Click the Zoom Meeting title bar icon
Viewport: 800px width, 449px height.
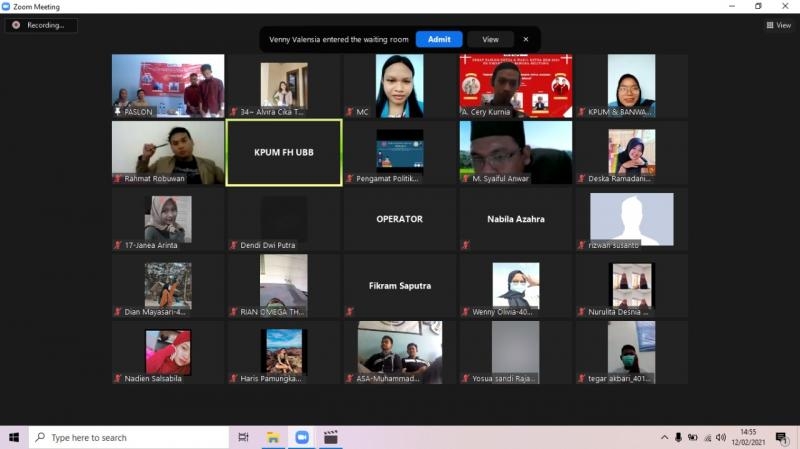coord(6,7)
